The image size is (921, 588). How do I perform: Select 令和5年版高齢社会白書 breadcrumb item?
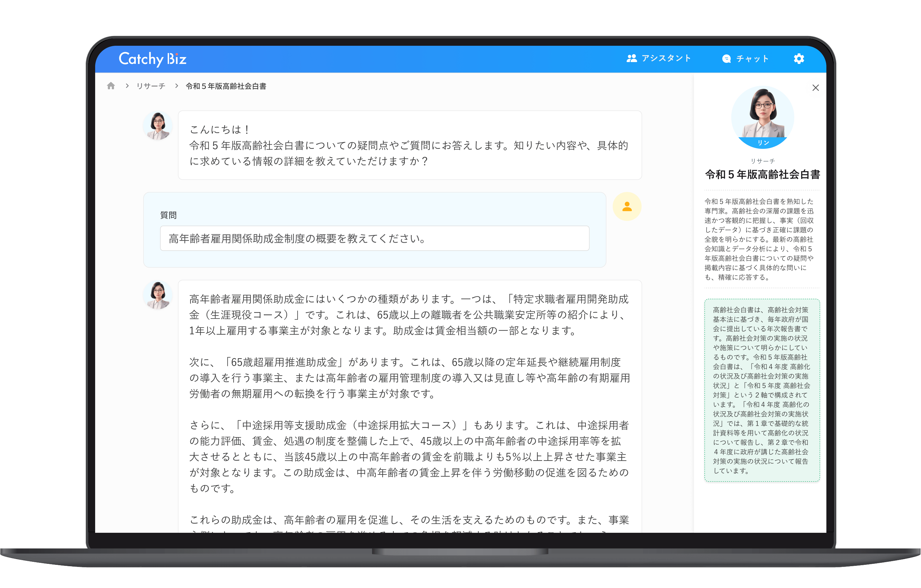click(x=226, y=86)
